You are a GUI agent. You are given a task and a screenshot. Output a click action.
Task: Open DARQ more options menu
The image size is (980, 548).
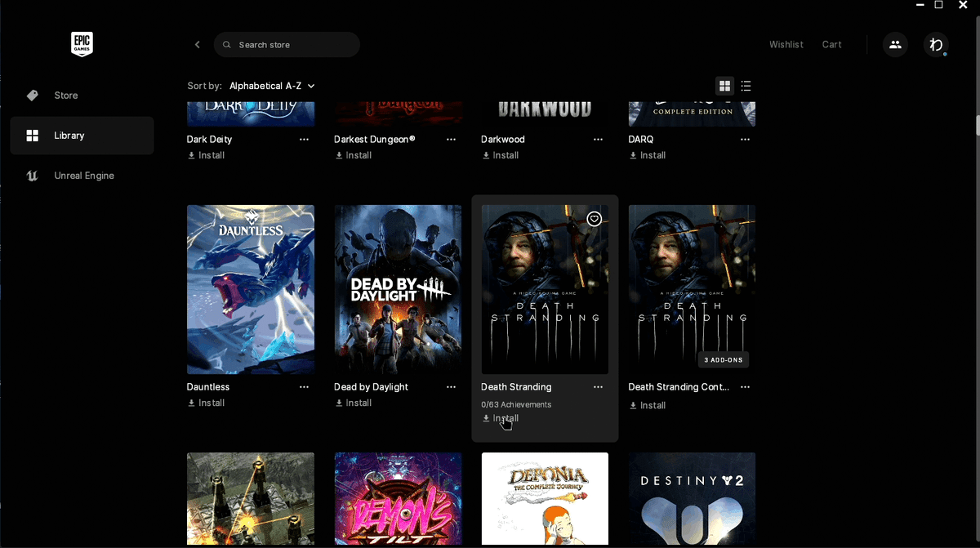click(745, 140)
